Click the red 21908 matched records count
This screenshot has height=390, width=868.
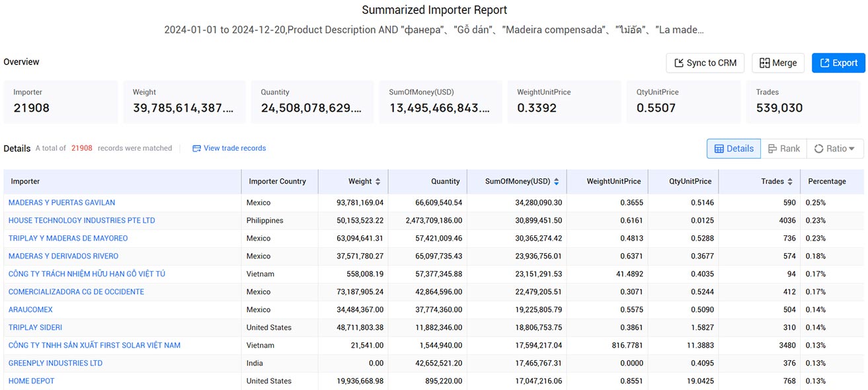pos(82,148)
